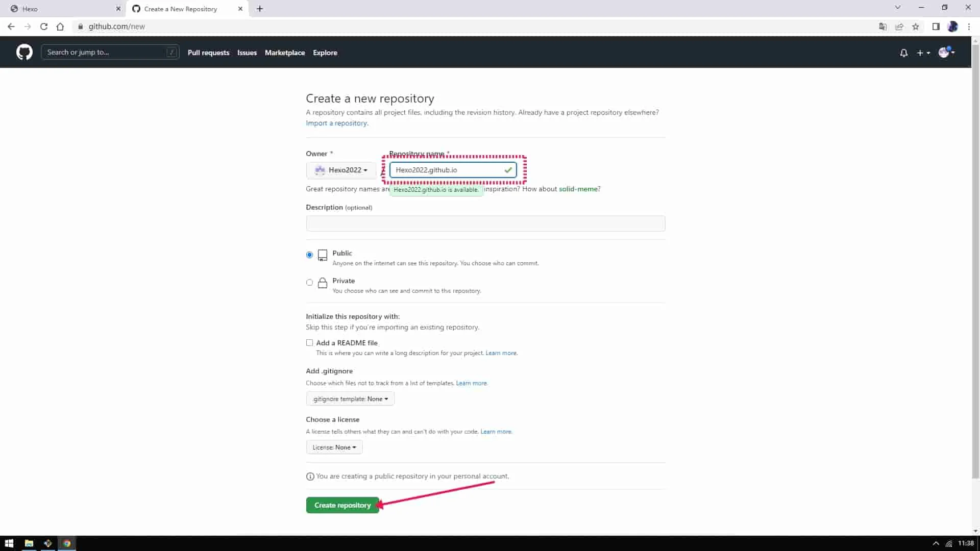Open the tab search chevron
The width and height of the screenshot is (980, 551).
pos(898,7)
